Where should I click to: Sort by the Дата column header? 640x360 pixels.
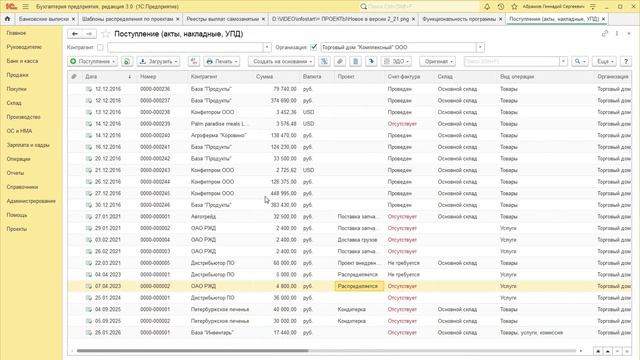coord(108,76)
